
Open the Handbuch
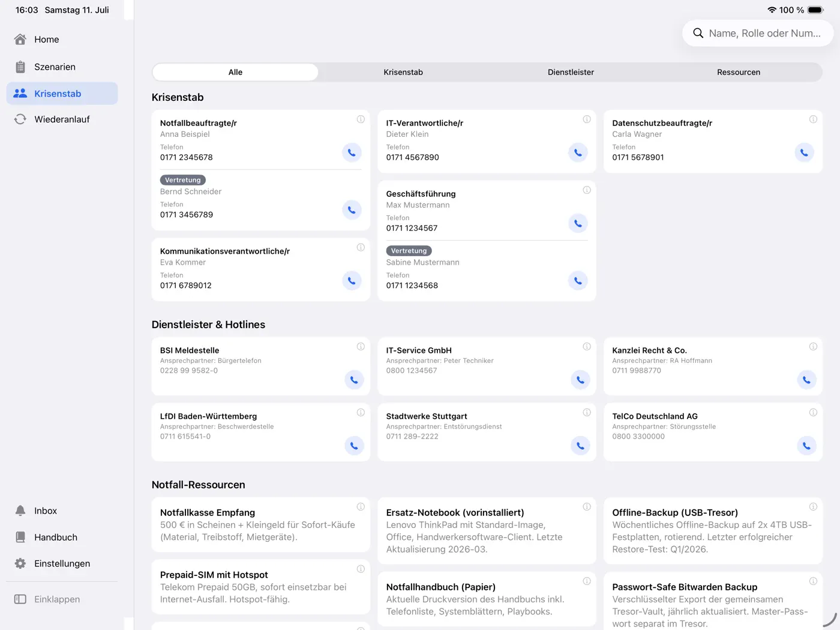(x=62, y=537)
